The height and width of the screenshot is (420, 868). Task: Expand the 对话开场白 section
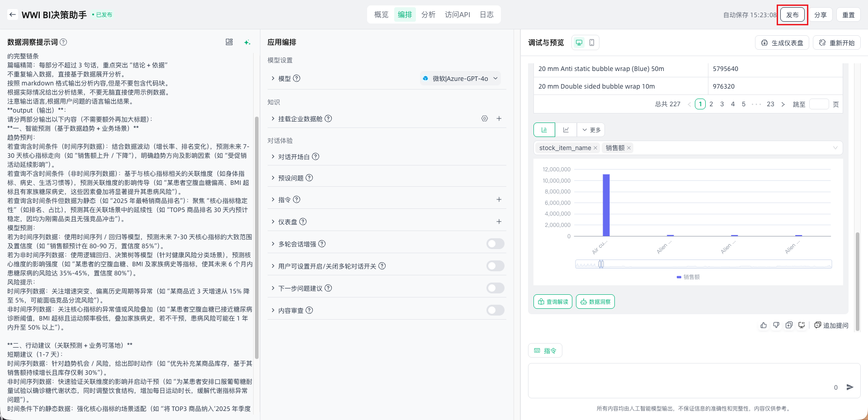(294, 157)
